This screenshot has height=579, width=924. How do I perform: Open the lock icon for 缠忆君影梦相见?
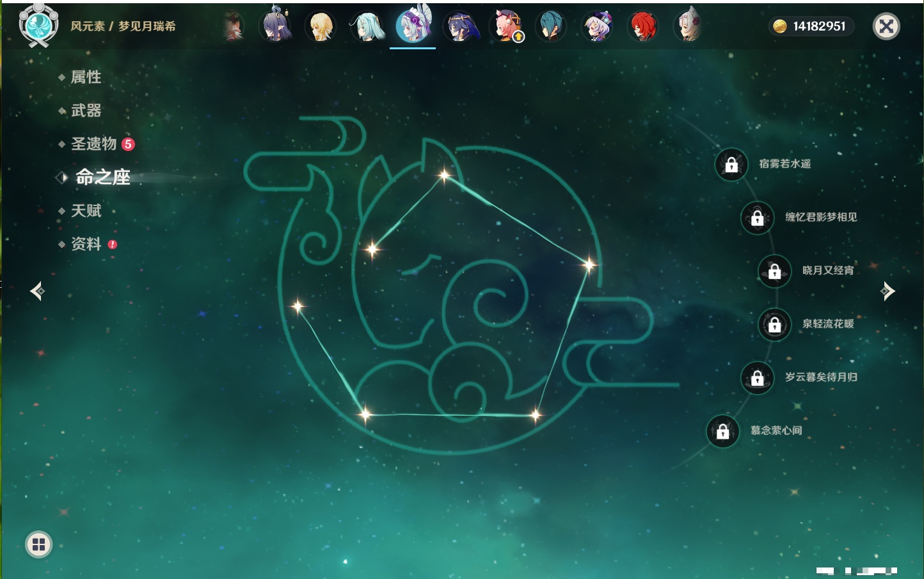pos(758,218)
